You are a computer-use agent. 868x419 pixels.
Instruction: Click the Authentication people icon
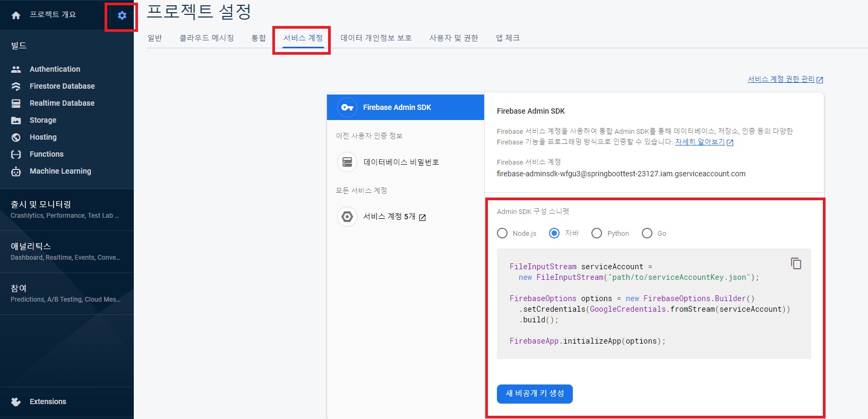pyautogui.click(x=16, y=69)
